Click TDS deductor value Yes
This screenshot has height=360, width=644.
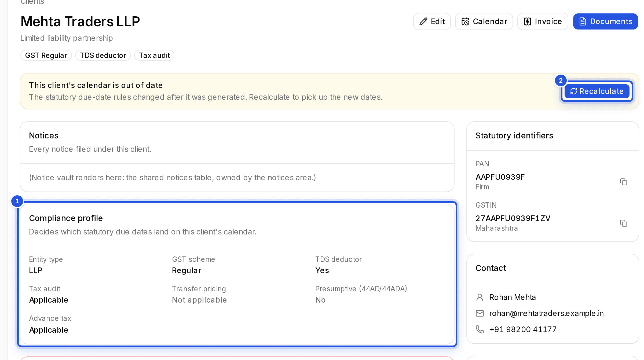click(x=322, y=270)
